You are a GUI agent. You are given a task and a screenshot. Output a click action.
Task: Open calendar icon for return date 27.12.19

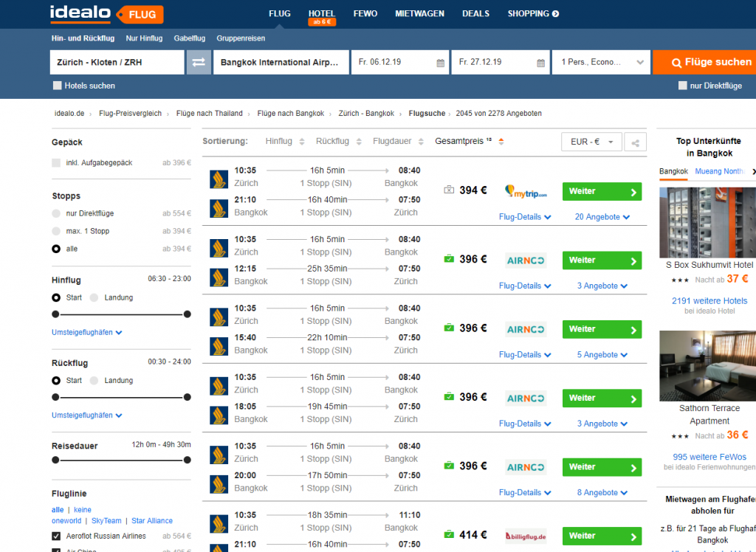point(540,63)
